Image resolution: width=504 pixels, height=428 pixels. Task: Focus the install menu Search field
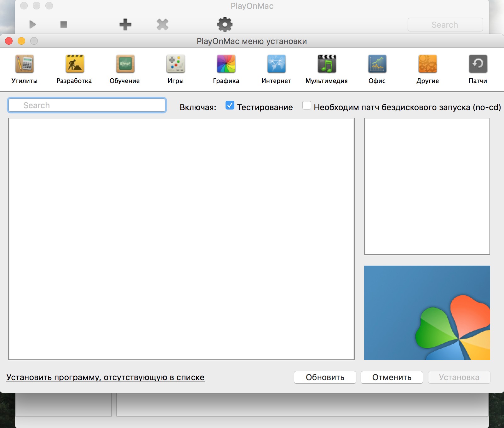pos(87,105)
